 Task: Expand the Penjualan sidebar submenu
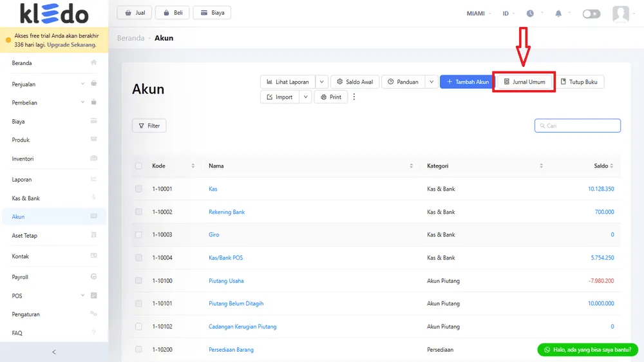82,84
